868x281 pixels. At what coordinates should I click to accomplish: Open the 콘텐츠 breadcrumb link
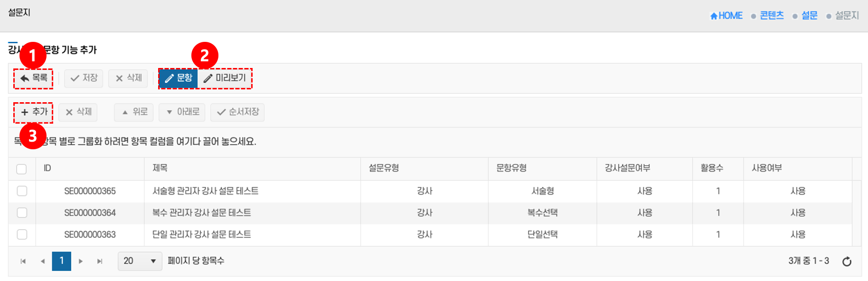(772, 16)
